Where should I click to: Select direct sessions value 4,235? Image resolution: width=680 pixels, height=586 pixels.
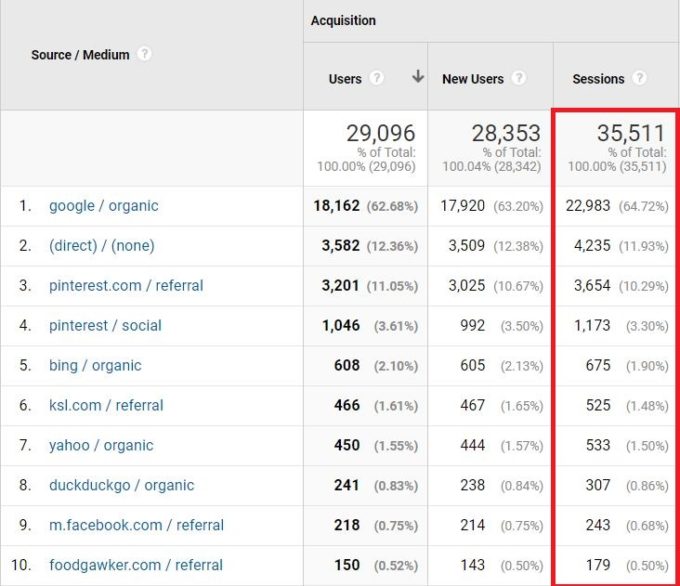592,246
